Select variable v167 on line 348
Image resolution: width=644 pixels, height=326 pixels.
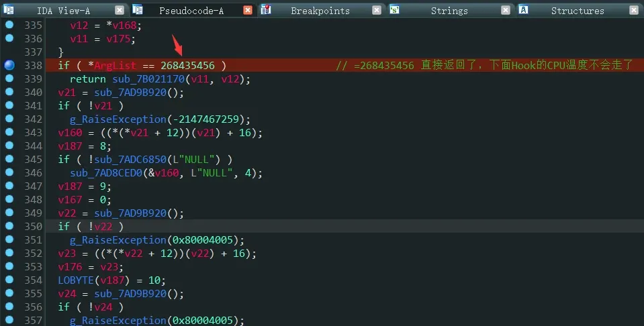[x=70, y=200]
